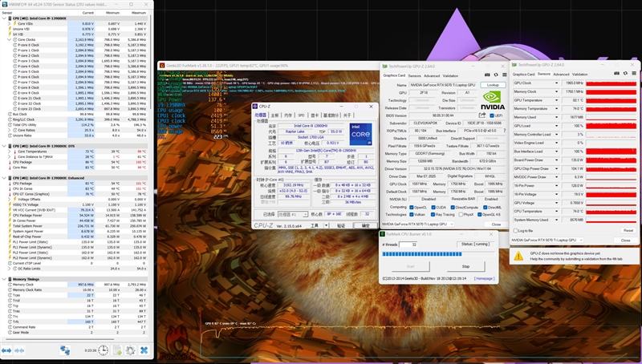Click Stop in FurMark CPU Burner
642x364 pixels.
(x=465, y=266)
